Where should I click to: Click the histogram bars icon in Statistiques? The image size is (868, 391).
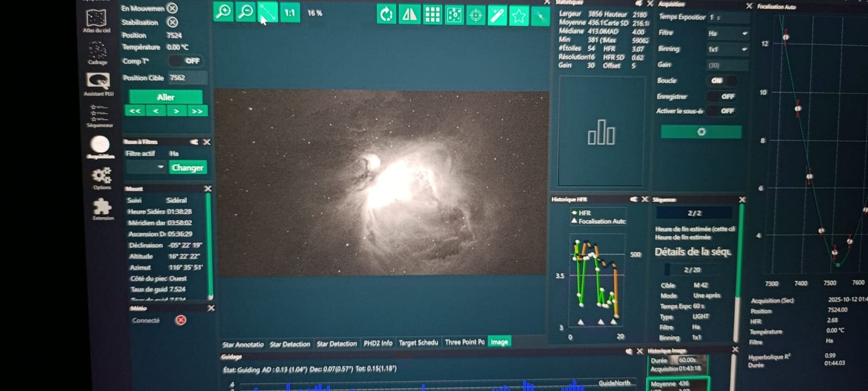click(601, 132)
